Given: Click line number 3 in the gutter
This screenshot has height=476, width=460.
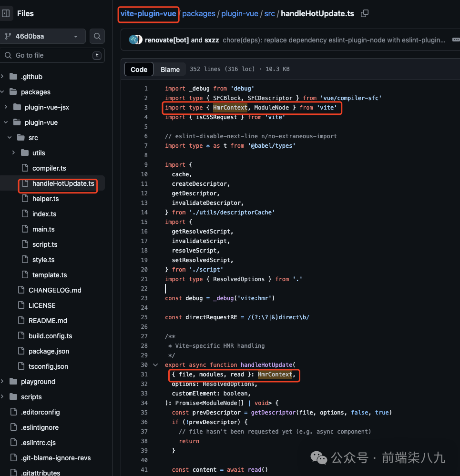Looking at the screenshot, I should coord(146,108).
